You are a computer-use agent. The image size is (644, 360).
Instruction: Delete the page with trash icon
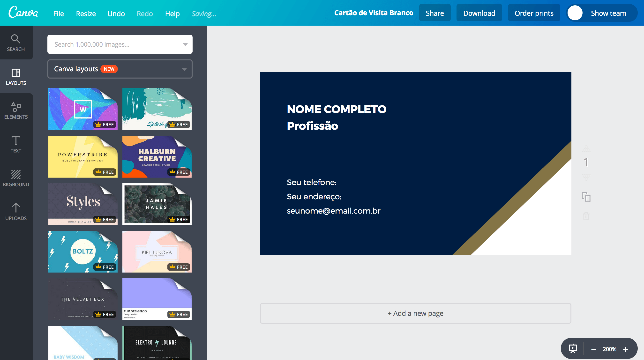pos(586,216)
